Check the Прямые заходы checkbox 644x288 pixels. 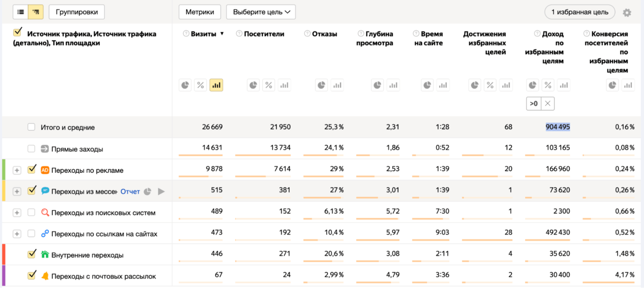pyautogui.click(x=31, y=149)
